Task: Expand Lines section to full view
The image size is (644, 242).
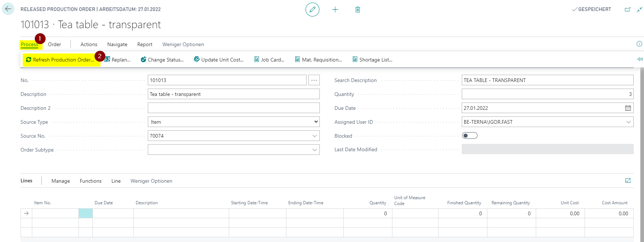Action: pos(628,180)
